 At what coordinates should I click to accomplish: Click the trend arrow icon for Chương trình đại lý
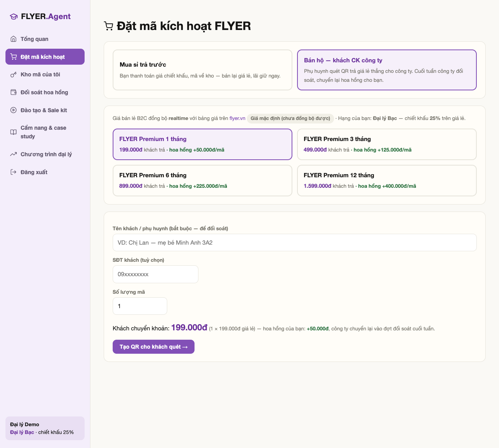[x=13, y=154]
